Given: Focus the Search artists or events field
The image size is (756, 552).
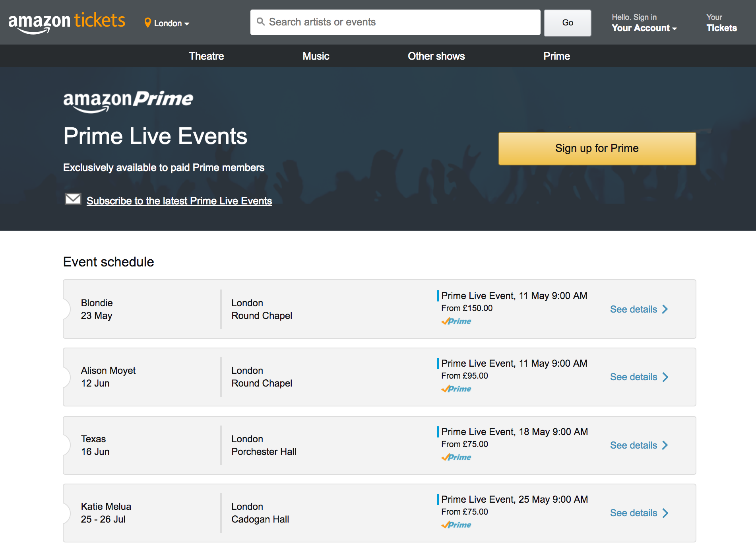Looking at the screenshot, I should tap(395, 22).
